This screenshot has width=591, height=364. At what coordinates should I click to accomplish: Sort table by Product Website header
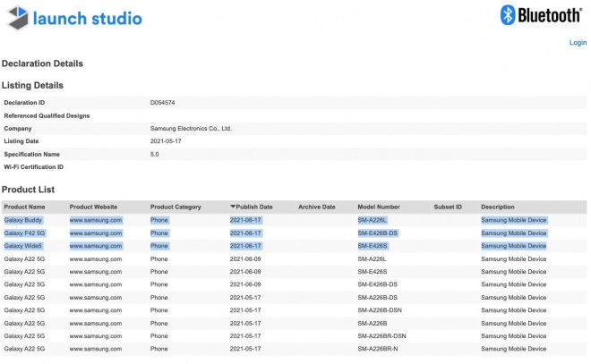click(x=93, y=207)
